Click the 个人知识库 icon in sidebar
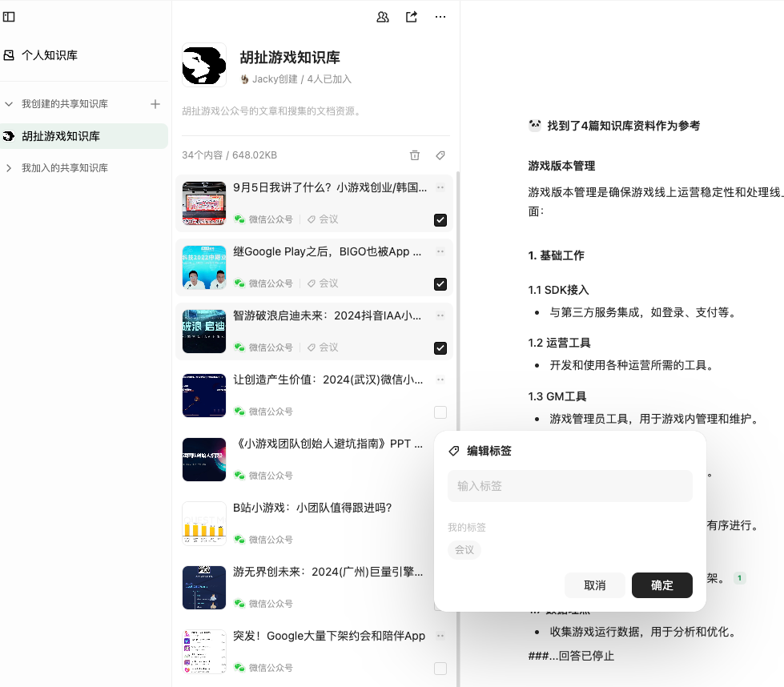This screenshot has width=784, height=687. pyautogui.click(x=9, y=55)
